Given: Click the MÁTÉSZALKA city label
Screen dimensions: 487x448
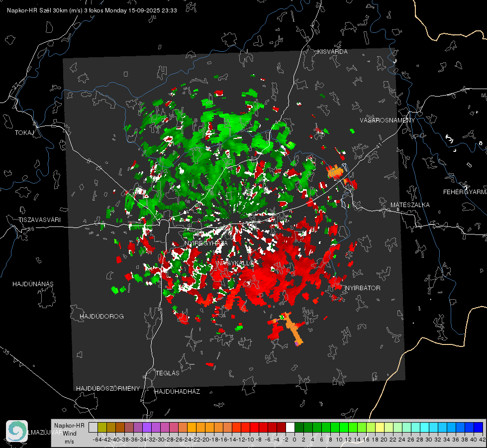Looking at the screenshot, I should pos(410,205).
